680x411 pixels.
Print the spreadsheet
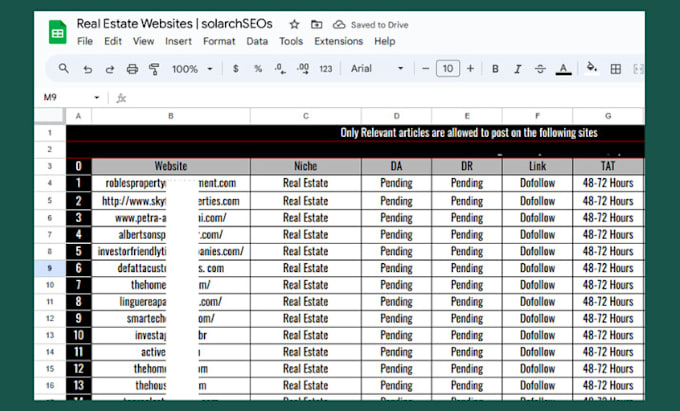(x=132, y=69)
